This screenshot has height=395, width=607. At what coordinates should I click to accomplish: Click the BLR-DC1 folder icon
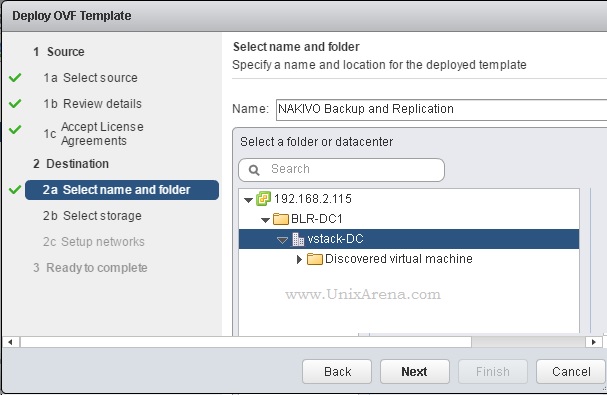pyautogui.click(x=281, y=219)
